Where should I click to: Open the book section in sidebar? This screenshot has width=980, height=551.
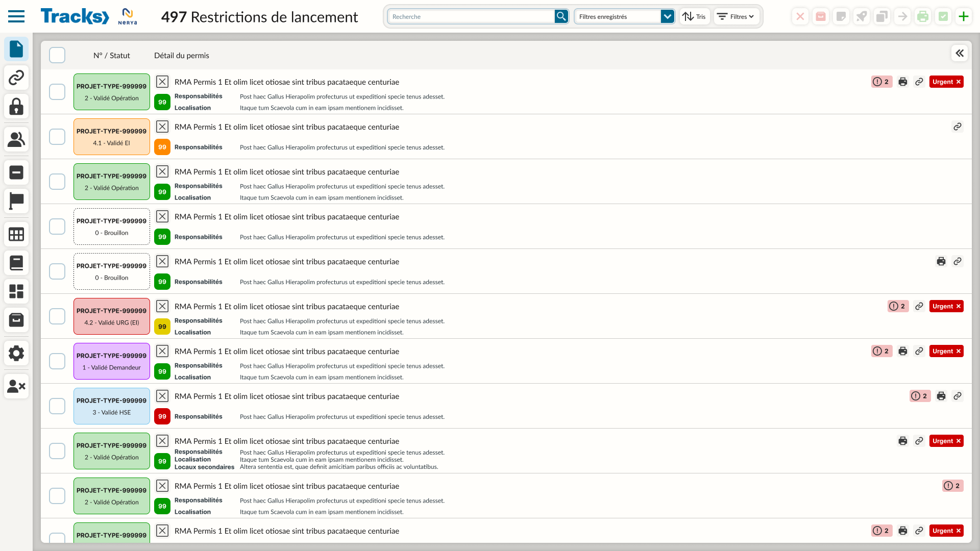click(x=16, y=263)
